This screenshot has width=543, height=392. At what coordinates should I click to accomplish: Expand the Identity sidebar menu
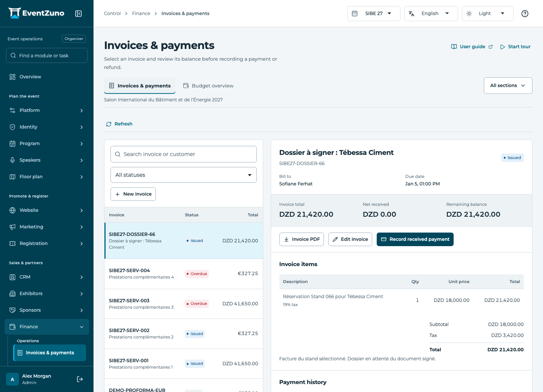click(47, 127)
